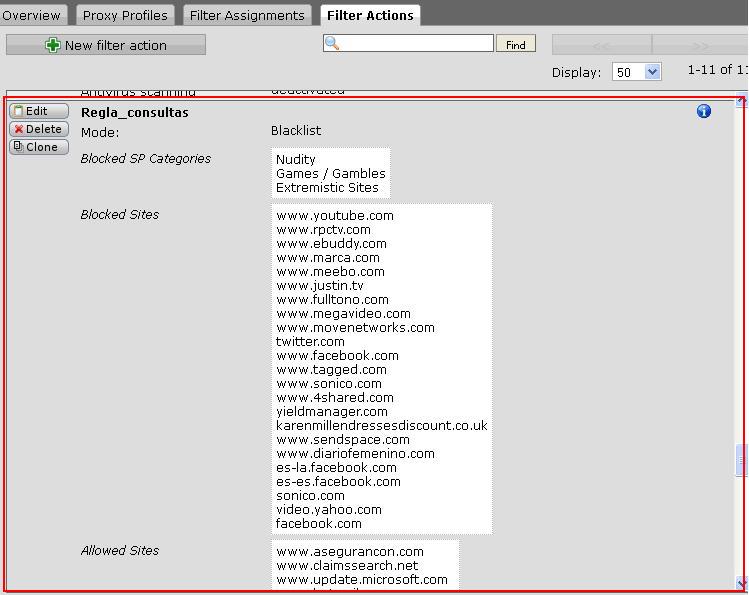Click www.sendspace.com blocked site
Screen dimensions: 749x595
click(343, 440)
